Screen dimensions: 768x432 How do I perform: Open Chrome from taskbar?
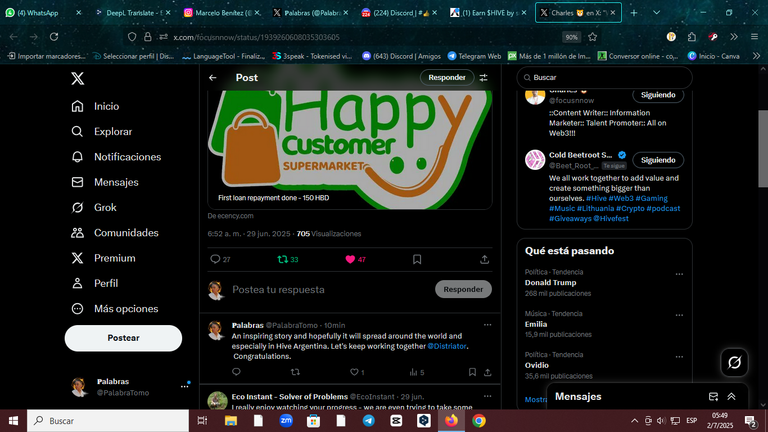479,421
